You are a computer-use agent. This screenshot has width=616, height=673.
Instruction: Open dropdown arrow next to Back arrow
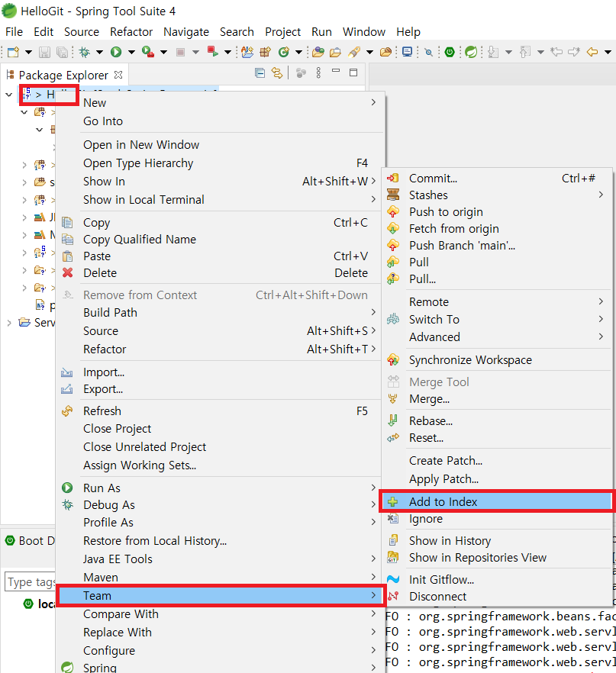click(608, 53)
